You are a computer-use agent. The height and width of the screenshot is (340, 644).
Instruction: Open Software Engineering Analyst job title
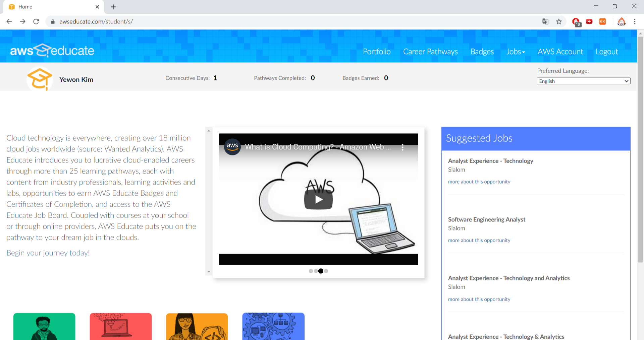point(487,219)
